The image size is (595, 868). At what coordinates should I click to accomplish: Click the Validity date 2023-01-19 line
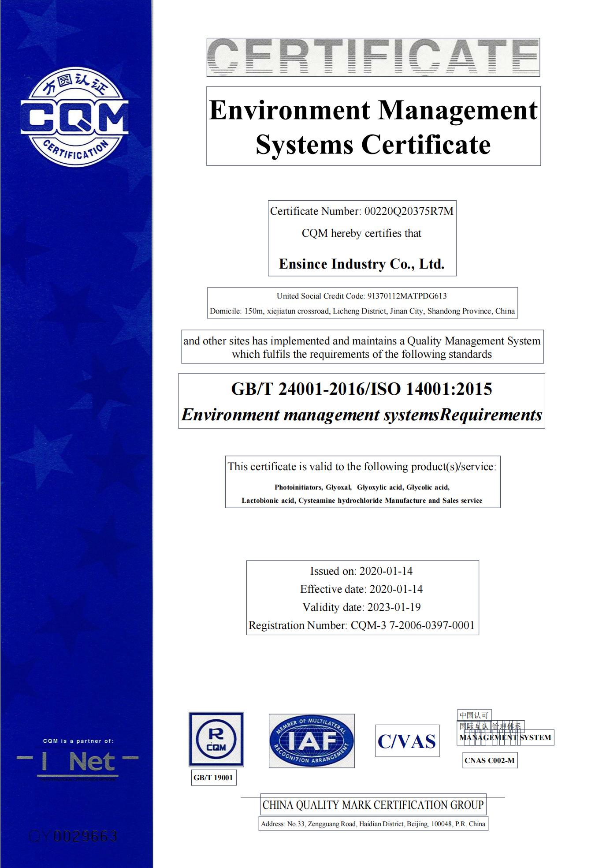click(x=361, y=607)
